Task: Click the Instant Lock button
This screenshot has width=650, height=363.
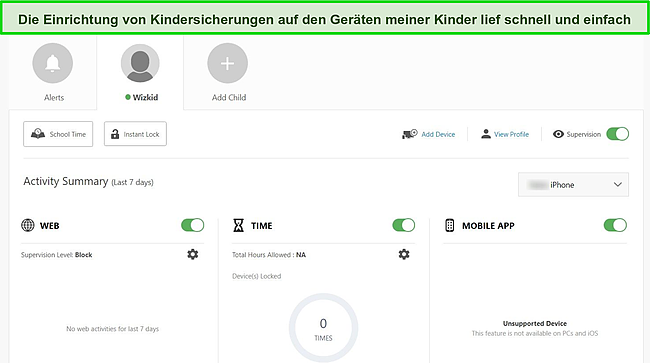Action: tap(135, 134)
